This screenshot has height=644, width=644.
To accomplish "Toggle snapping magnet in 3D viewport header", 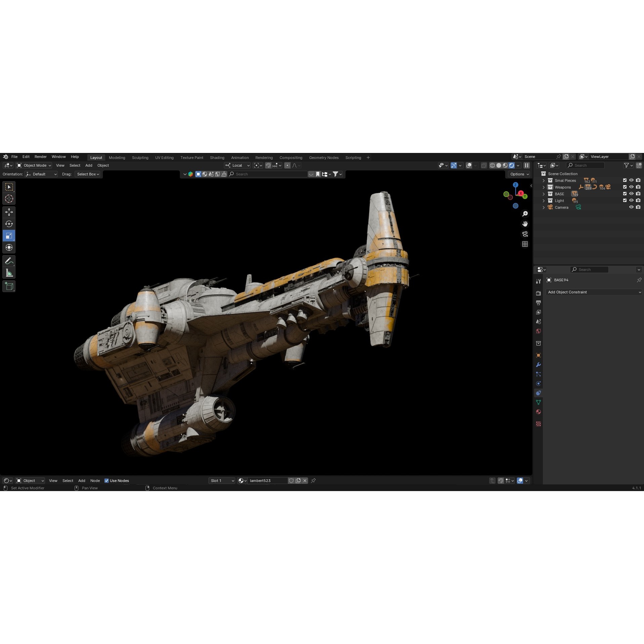I will 268,165.
